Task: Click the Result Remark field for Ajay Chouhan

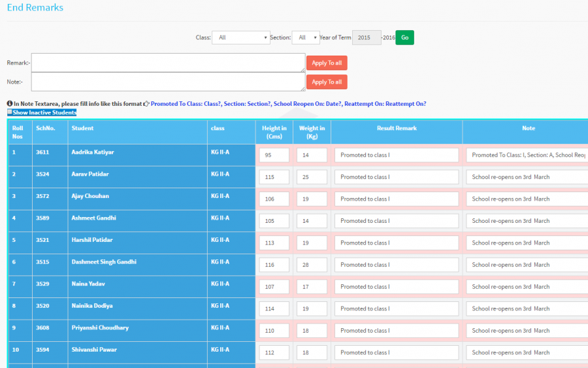Action: [397, 199]
